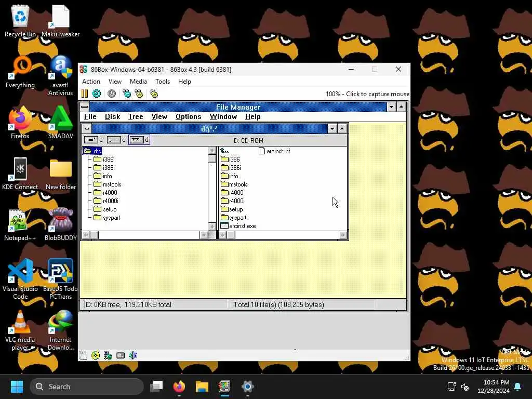Open File Manager View menu
Image resolution: width=532 pixels, height=399 pixels.
tap(159, 117)
